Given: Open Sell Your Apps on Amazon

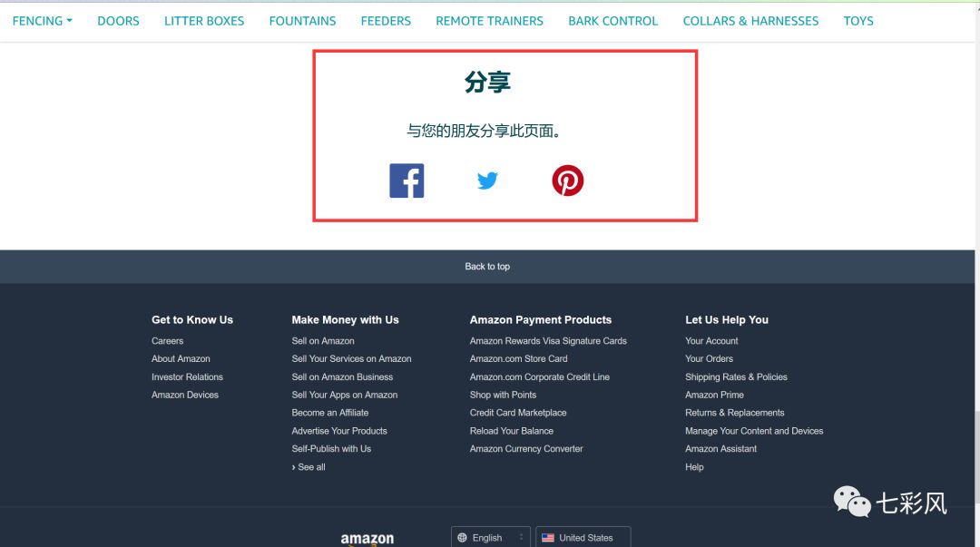Looking at the screenshot, I should pyautogui.click(x=345, y=396).
